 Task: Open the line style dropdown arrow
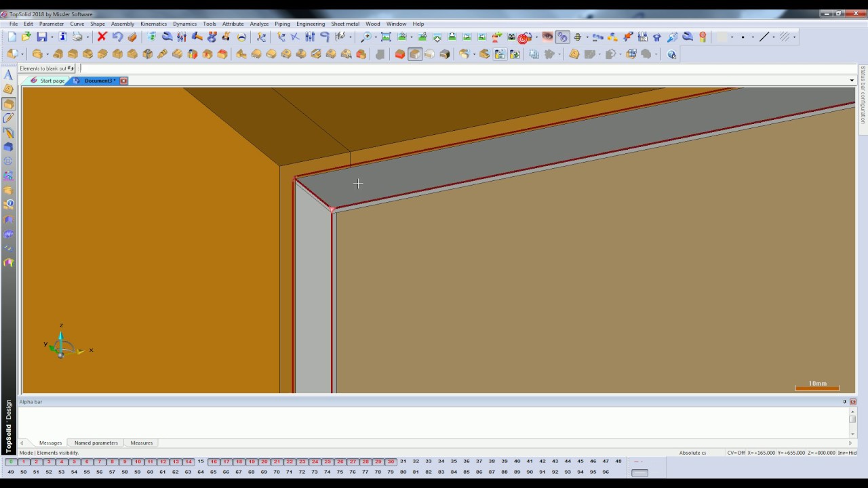[774, 37]
